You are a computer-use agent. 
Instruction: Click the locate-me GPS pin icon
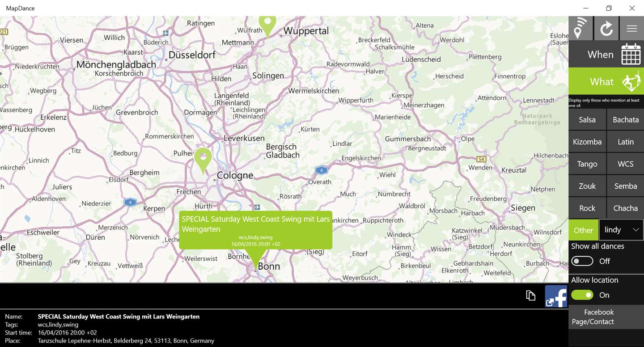click(x=580, y=28)
